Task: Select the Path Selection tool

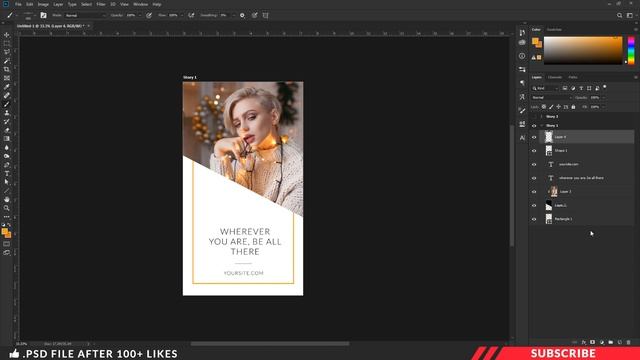Action: click(x=7, y=182)
